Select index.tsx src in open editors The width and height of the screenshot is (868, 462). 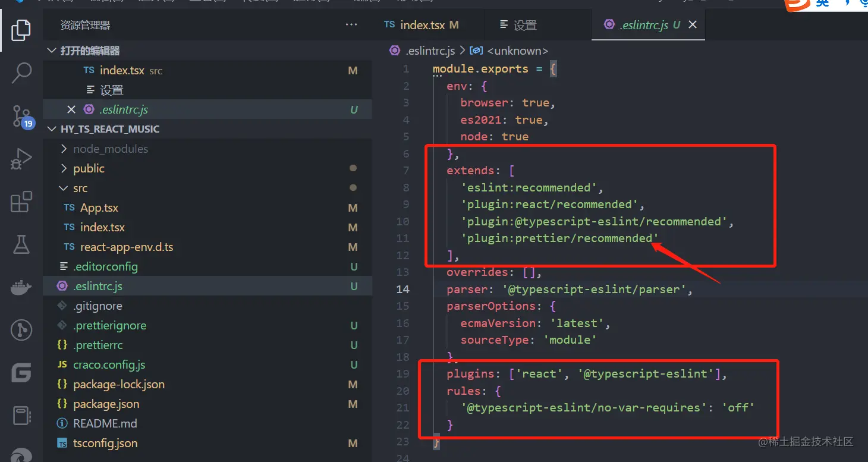[x=207, y=70]
